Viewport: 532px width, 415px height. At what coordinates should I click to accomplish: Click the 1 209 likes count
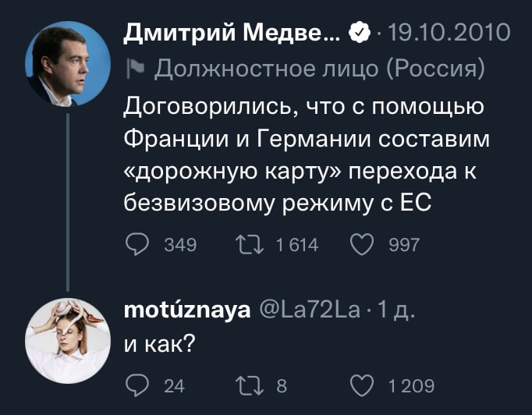coord(412,385)
